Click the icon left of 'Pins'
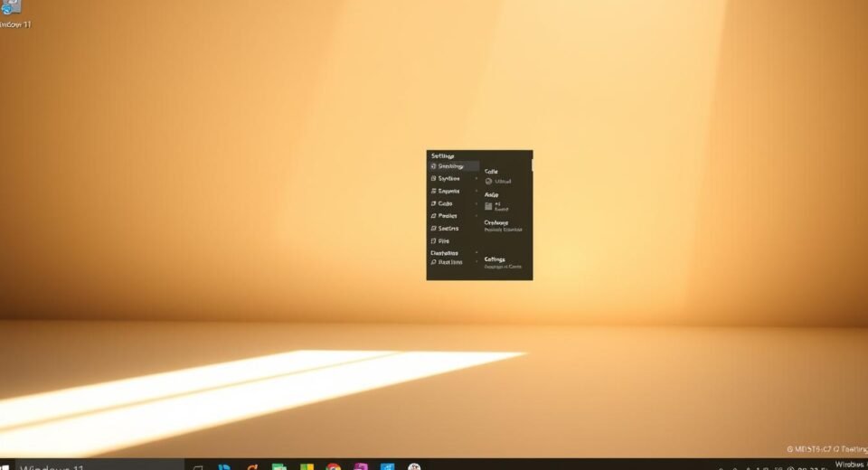The width and height of the screenshot is (868, 470). (433, 241)
